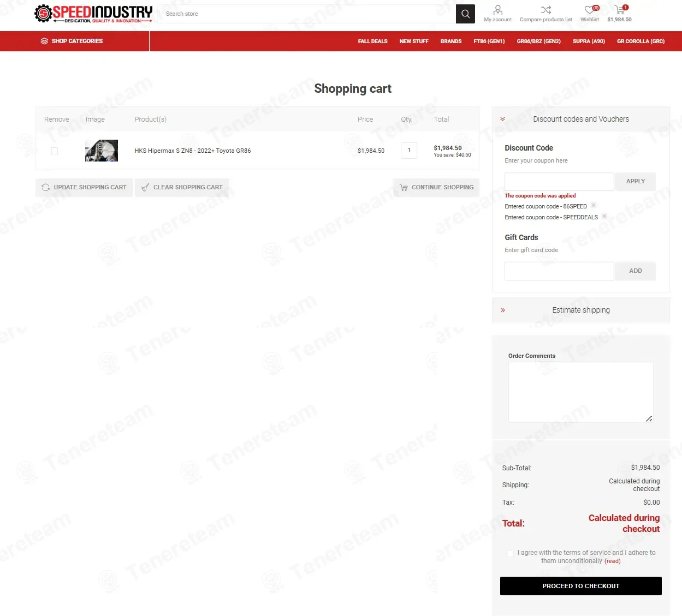Apply the discount coupon code
Screen dimensions: 682x616
(635, 181)
